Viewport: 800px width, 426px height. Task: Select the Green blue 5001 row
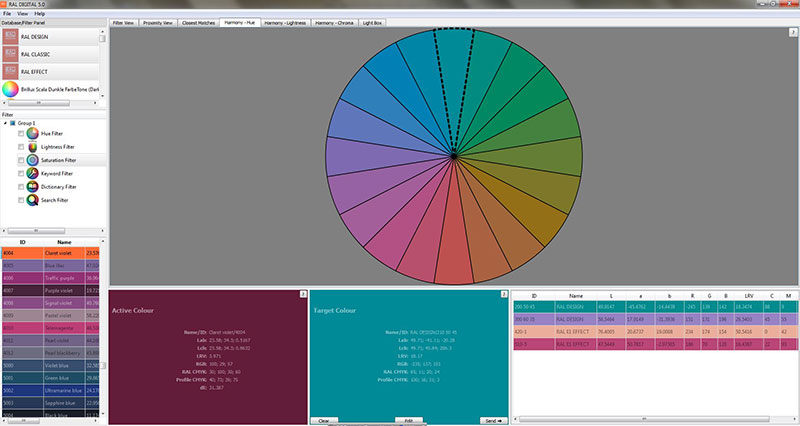click(51, 378)
